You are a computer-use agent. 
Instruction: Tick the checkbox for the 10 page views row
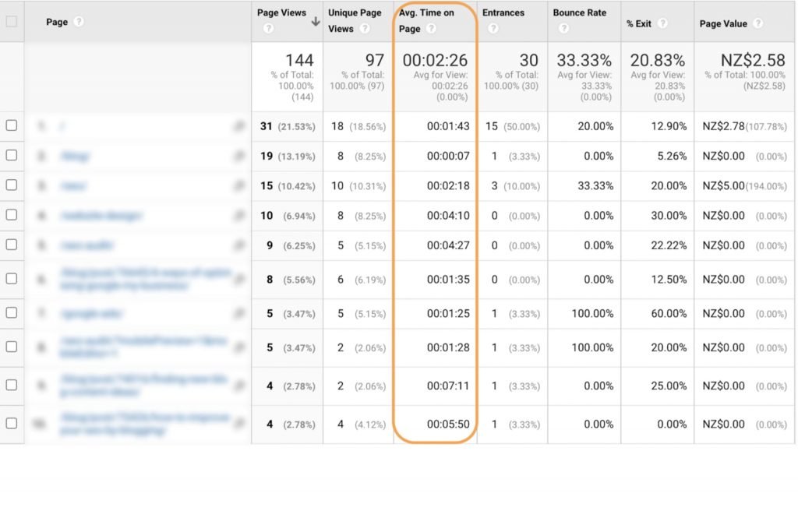coord(11,215)
